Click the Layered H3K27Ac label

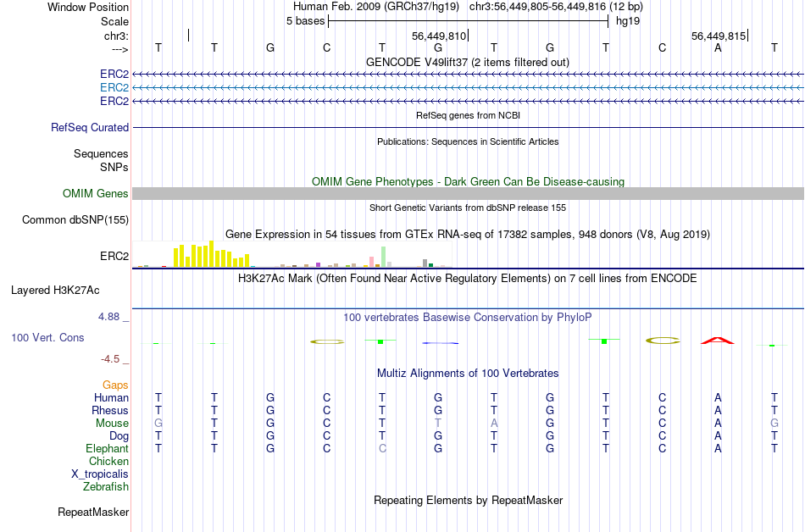(55, 291)
